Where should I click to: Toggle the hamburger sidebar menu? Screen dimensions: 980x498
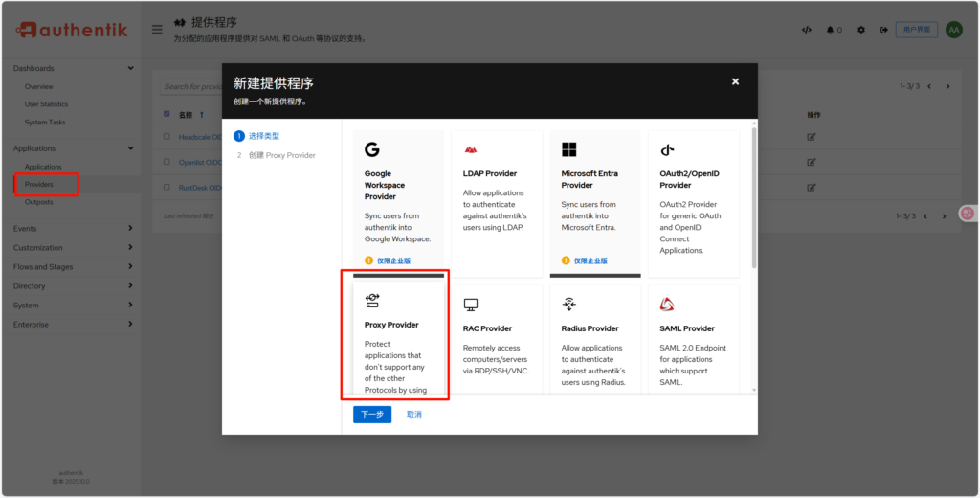point(158,30)
